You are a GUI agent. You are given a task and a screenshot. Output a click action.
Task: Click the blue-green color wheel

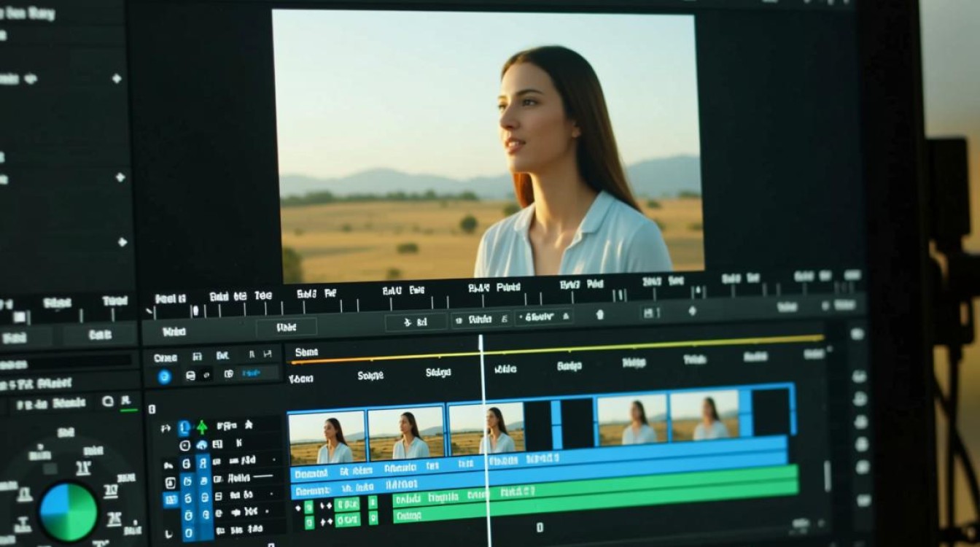pos(69,512)
